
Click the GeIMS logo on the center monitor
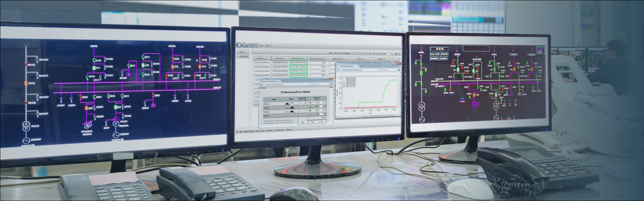[x=247, y=45]
